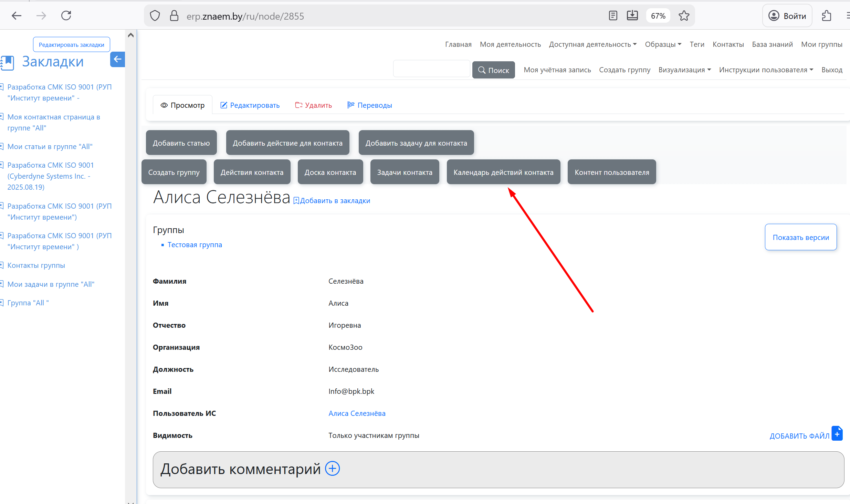
Task: Click the plus icon to add comment
Action: tap(332, 469)
